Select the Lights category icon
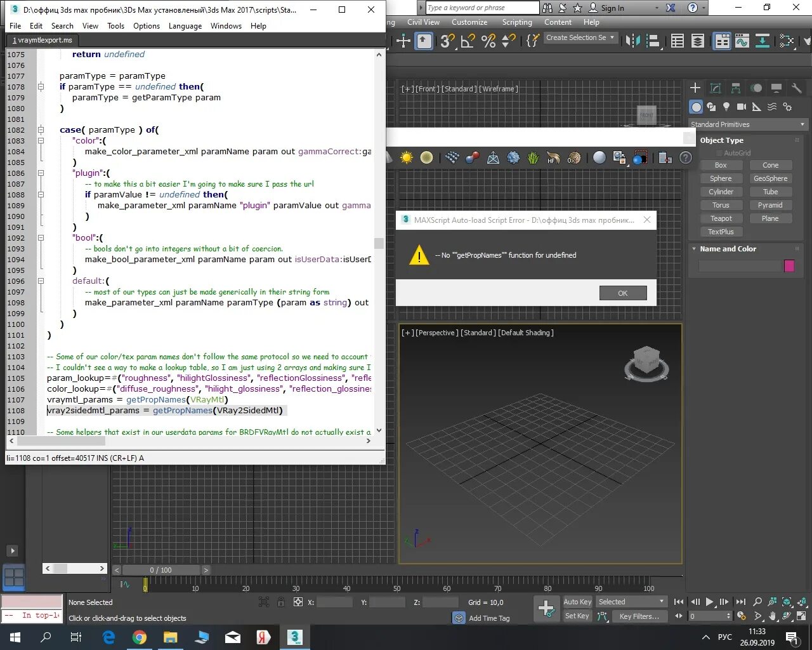Screen dimensions: 812x650 (x=726, y=107)
